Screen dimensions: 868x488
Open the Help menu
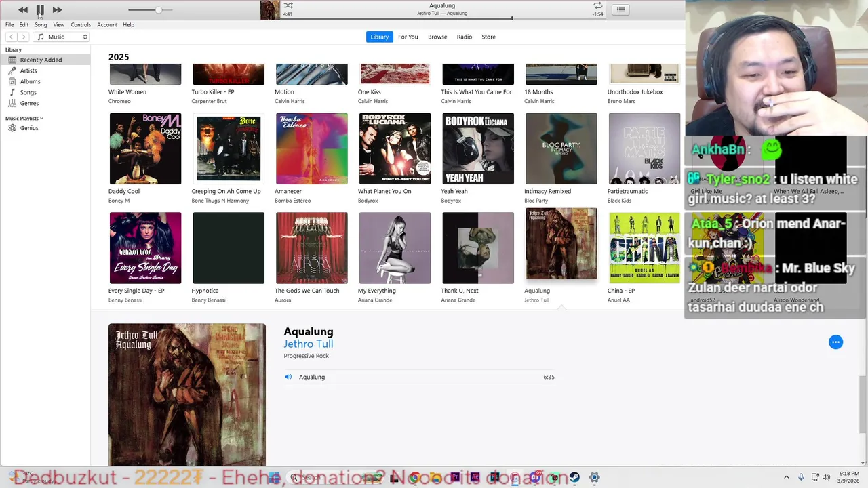point(128,25)
